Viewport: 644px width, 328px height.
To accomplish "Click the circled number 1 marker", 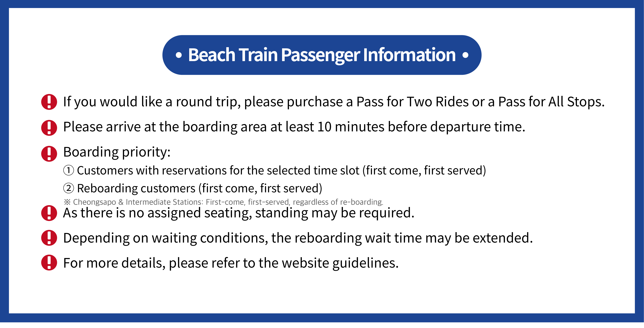I will [69, 170].
